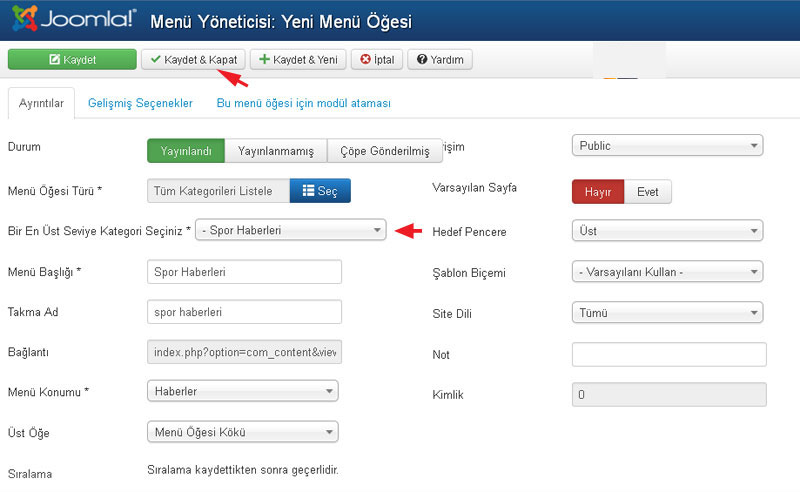Open the Menü Konumu Haberler dropdown

click(243, 391)
